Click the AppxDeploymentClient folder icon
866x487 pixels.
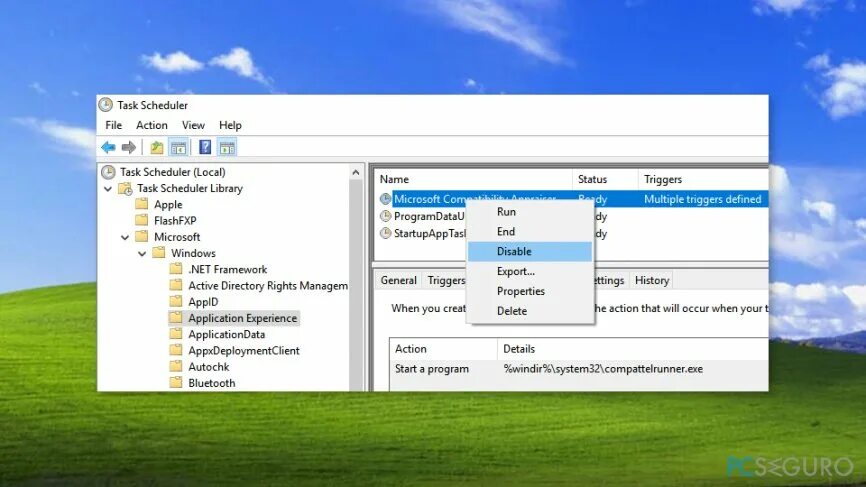176,351
